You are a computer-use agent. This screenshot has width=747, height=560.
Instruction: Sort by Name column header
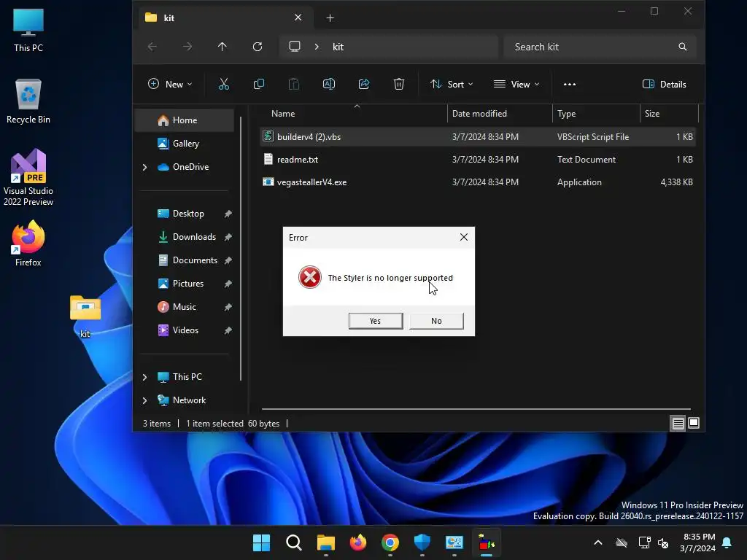coord(354,113)
